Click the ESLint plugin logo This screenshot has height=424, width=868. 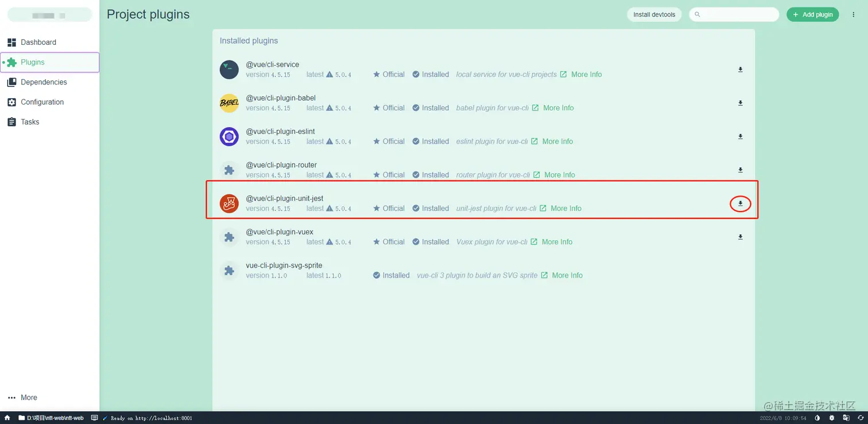(x=229, y=137)
